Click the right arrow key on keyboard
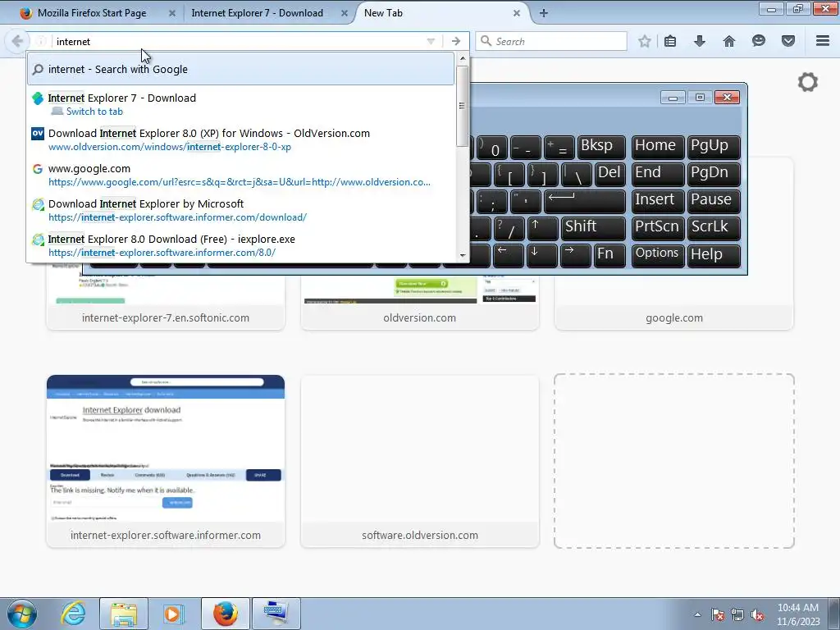The width and height of the screenshot is (840, 630). 576,255
